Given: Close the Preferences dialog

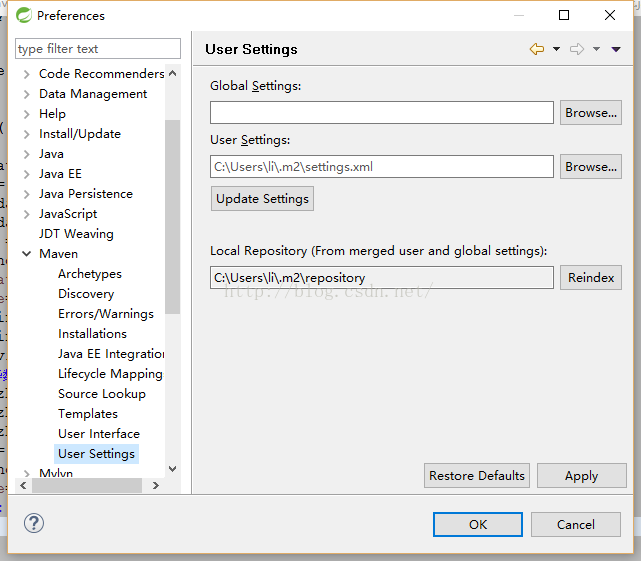Looking at the screenshot, I should coord(610,15).
